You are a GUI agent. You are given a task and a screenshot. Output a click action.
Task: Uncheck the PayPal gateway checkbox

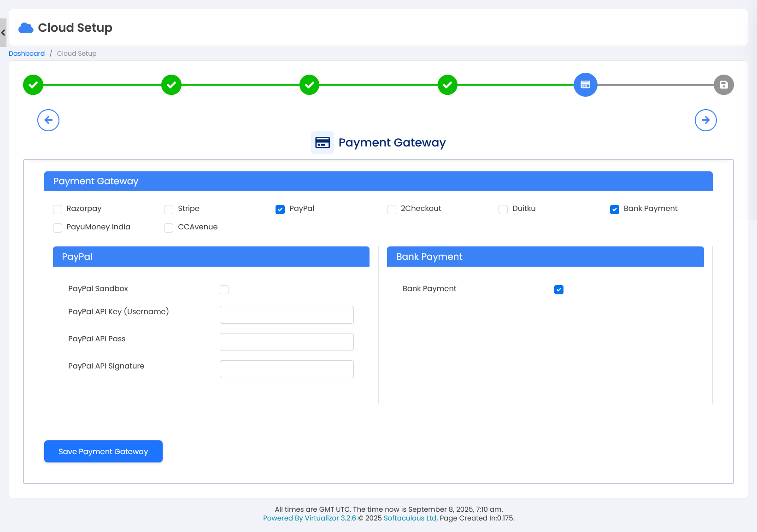tap(280, 210)
